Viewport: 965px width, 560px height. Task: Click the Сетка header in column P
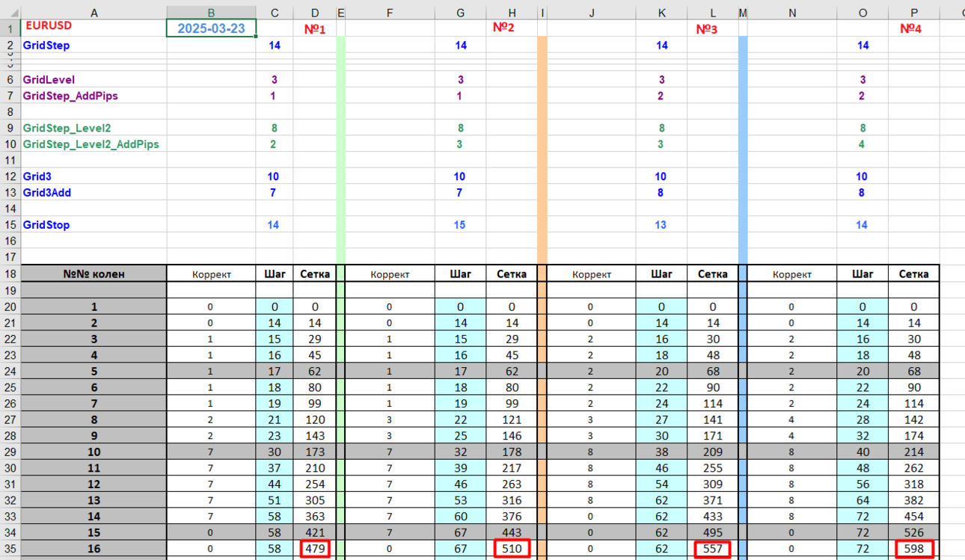[x=914, y=274]
